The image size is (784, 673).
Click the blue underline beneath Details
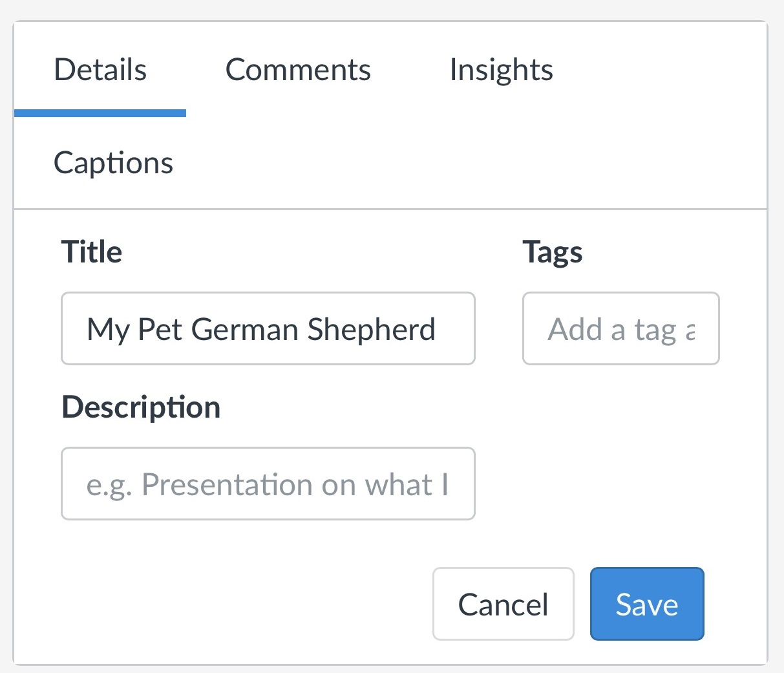click(100, 113)
